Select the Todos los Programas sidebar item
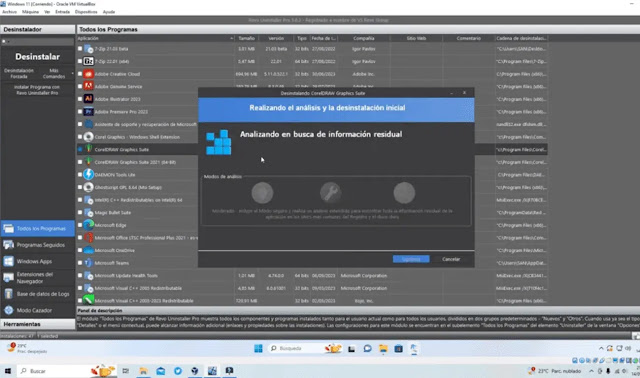The image size is (640, 378). point(37,229)
